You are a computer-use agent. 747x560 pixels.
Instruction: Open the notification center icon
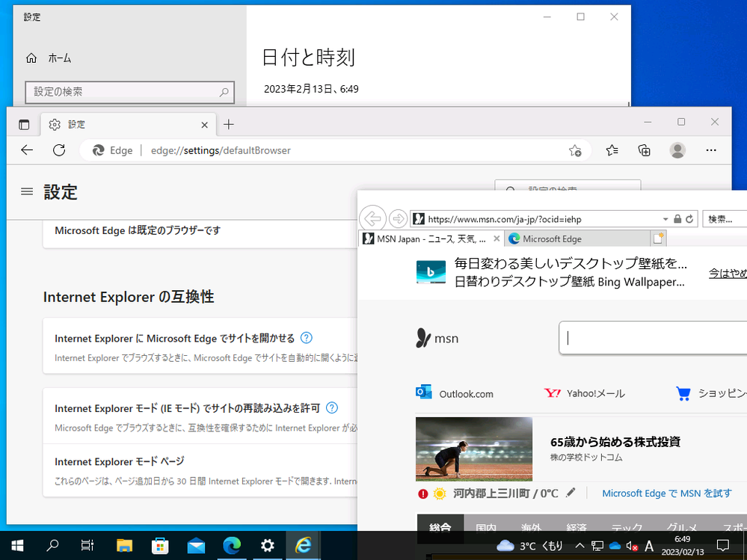pyautogui.click(x=723, y=546)
